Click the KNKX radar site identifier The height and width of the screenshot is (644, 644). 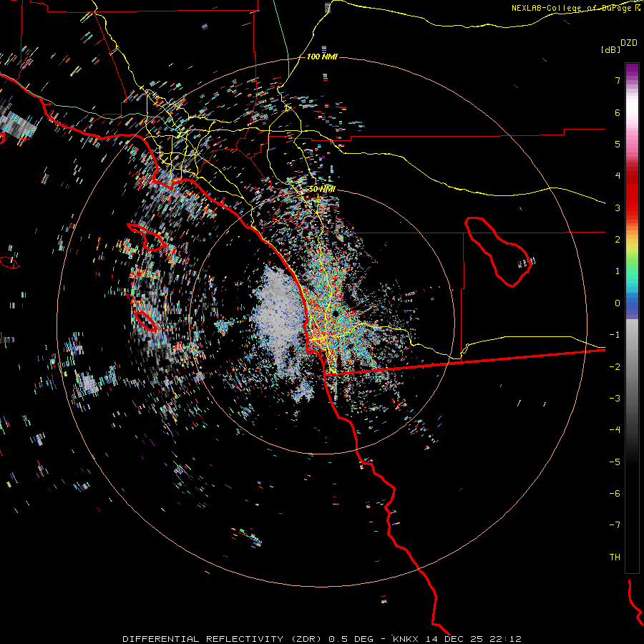point(406,639)
